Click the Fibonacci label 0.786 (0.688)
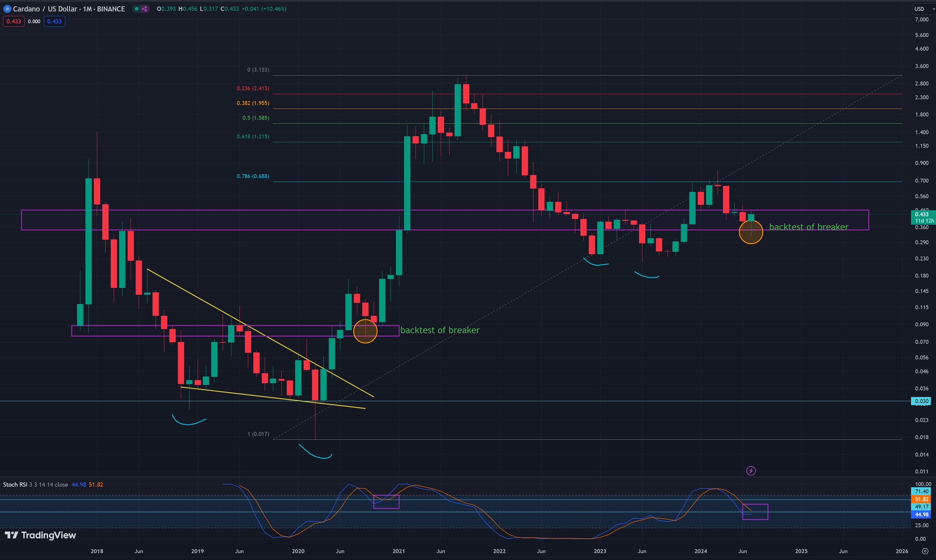The width and height of the screenshot is (936, 560). (x=253, y=176)
